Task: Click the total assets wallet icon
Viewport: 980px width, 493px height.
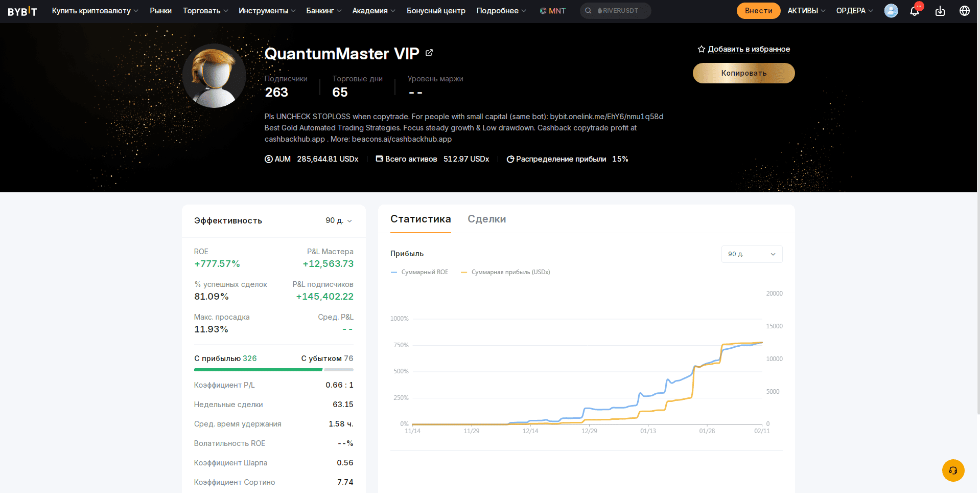Action: click(x=380, y=159)
